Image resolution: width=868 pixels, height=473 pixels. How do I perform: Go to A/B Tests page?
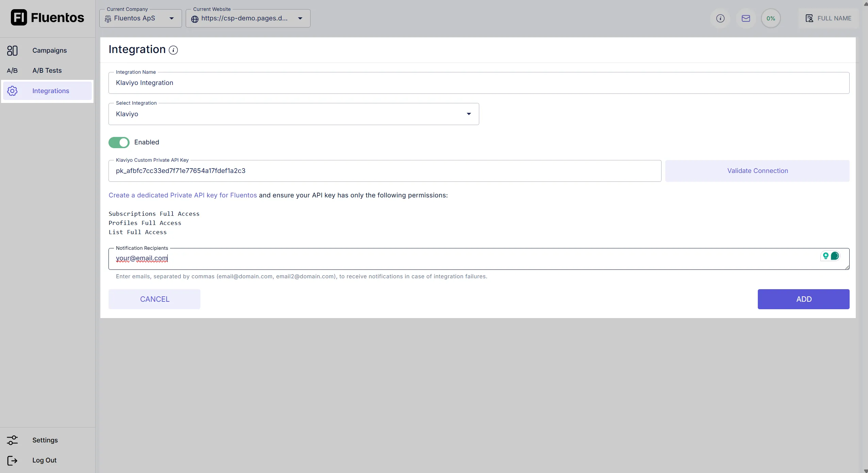[48, 70]
